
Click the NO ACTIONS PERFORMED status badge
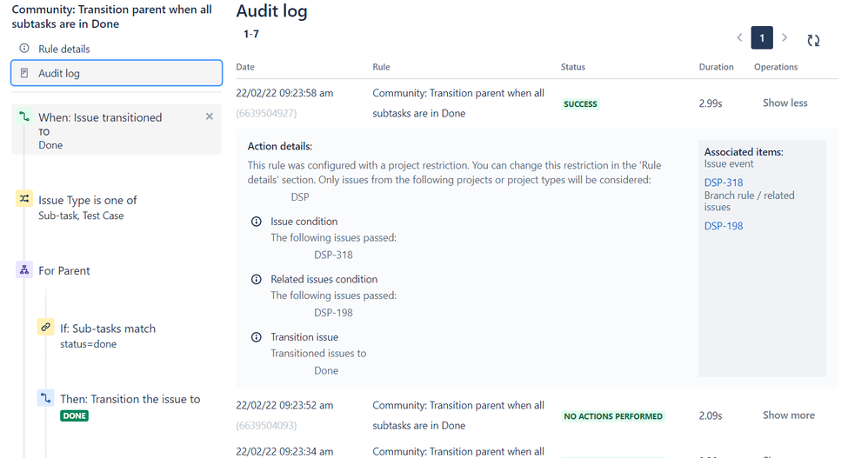tap(613, 416)
